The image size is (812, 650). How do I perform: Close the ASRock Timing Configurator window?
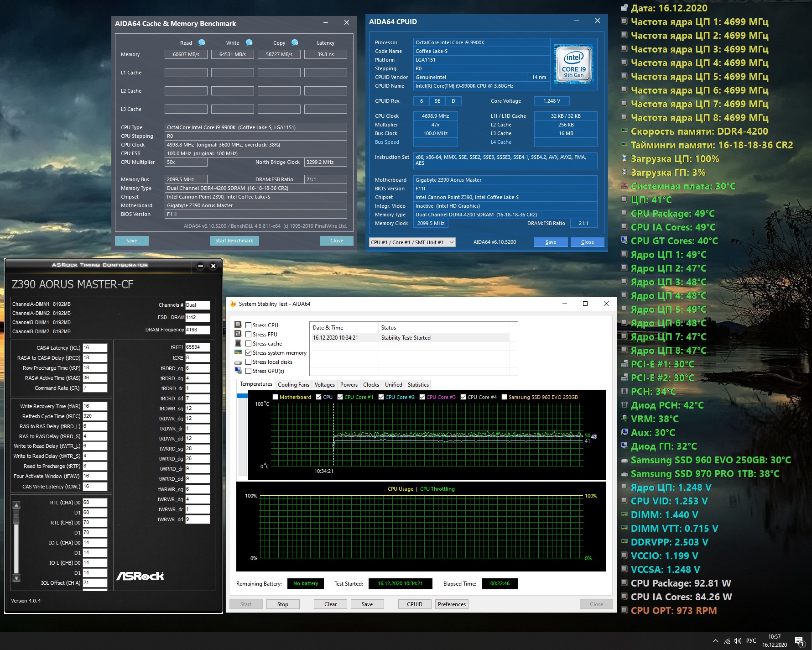(x=213, y=266)
